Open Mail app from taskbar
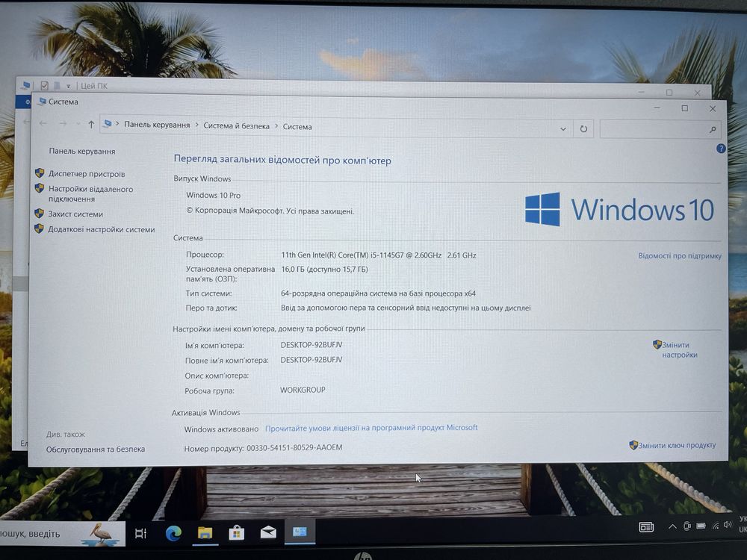 (x=268, y=532)
